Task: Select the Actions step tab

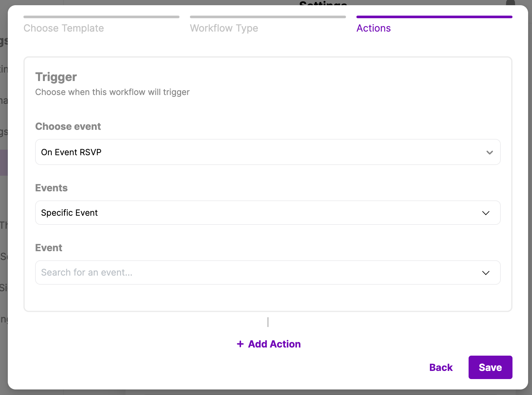Action: [374, 28]
